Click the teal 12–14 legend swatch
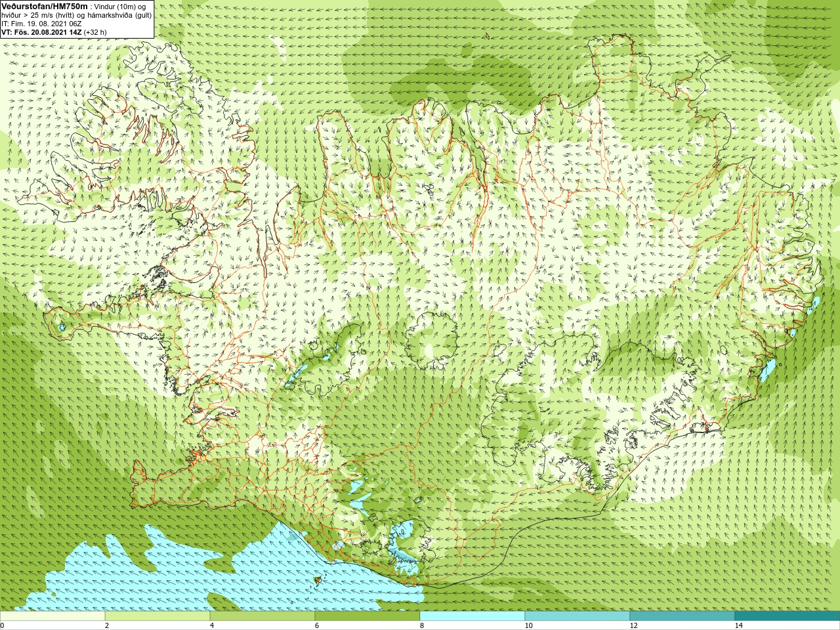Screen dimensions: 840x630 [x=682, y=616]
